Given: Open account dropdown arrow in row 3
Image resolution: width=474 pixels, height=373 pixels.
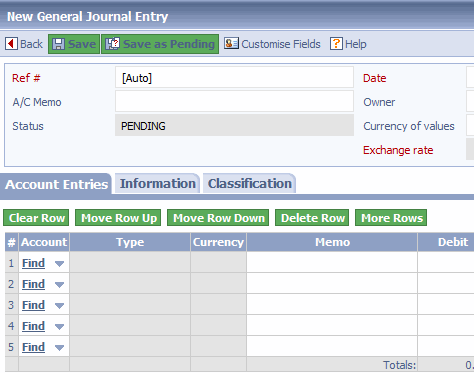Looking at the screenshot, I should point(59,306).
